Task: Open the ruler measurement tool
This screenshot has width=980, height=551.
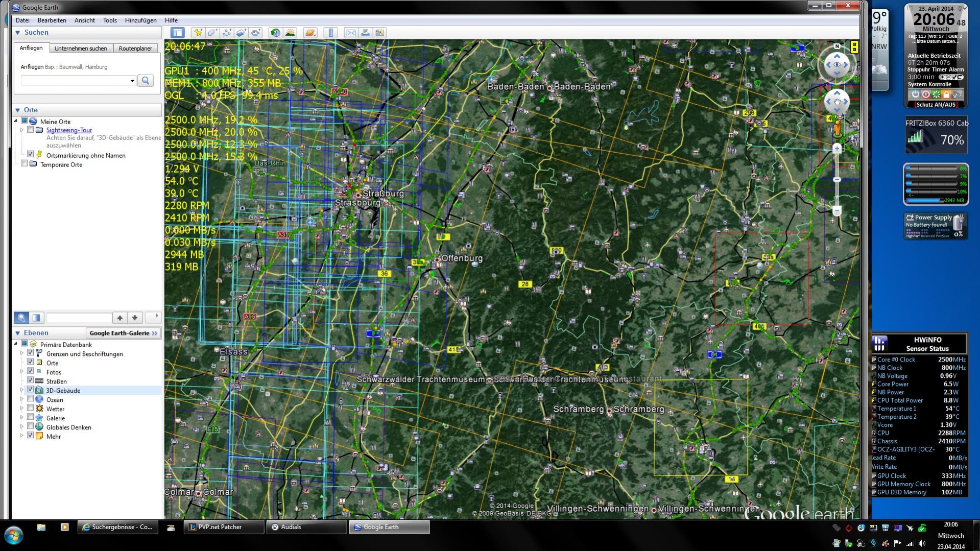Action: 330,33
